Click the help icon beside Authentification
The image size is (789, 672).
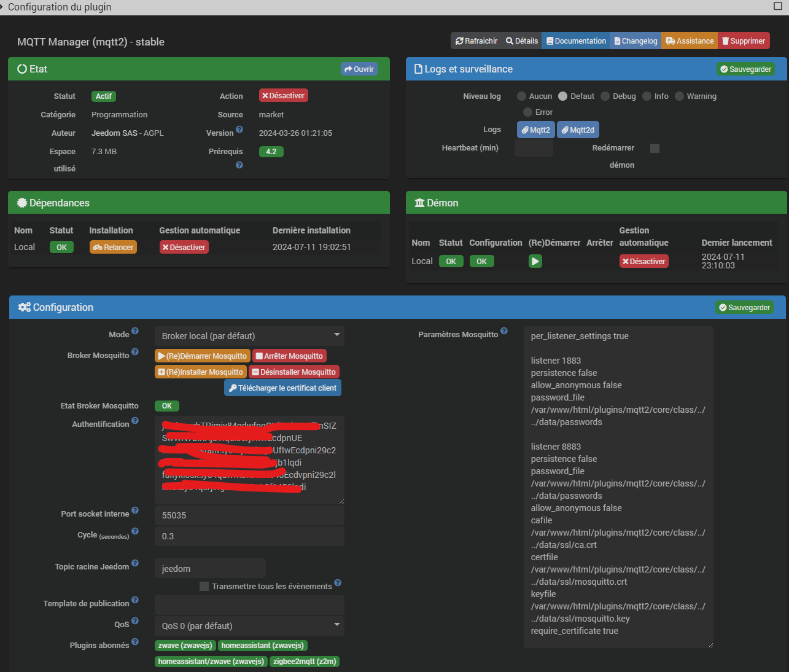[x=135, y=421]
